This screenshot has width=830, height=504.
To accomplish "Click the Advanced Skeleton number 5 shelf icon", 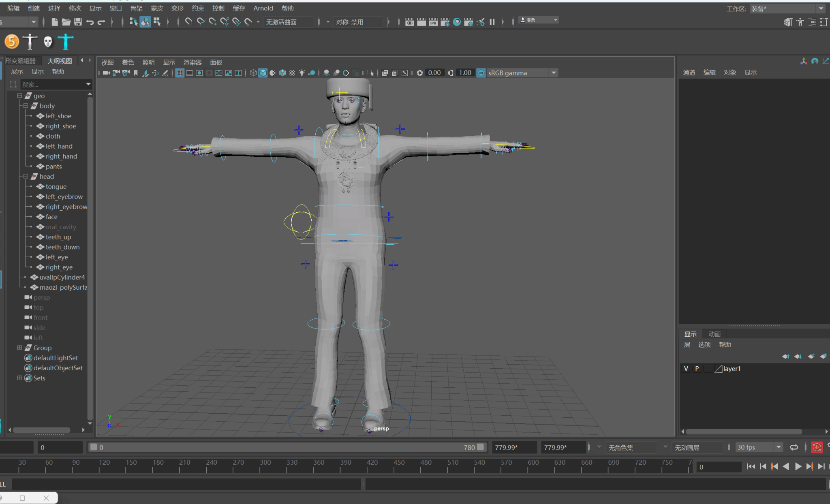I will (12, 41).
